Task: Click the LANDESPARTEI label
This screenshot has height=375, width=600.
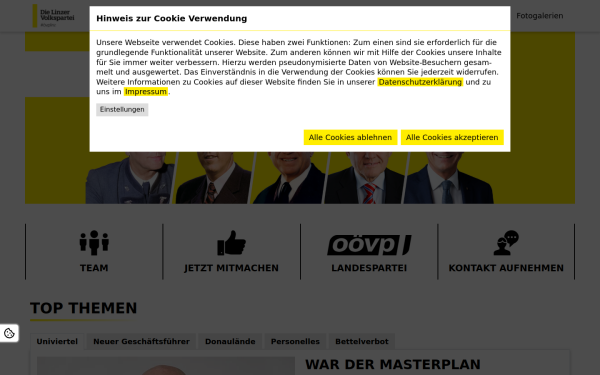Action: point(369,268)
